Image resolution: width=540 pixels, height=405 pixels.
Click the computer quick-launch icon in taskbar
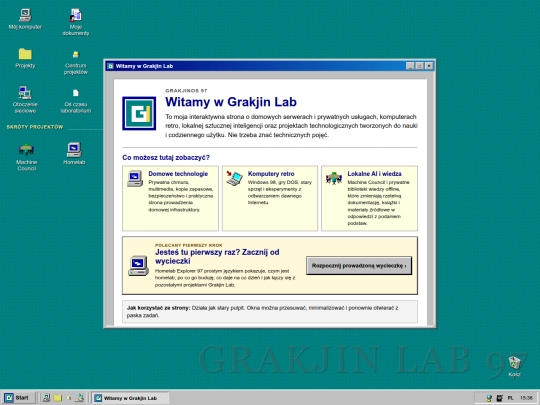46,398
